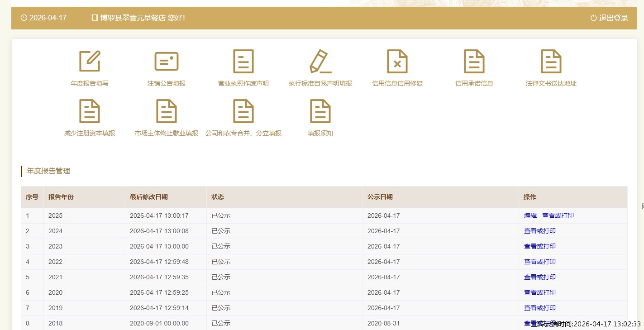The height and width of the screenshot is (330, 644).
Task: Select the 执行标准自我声明填报 pencil icon
Action: coord(320,62)
